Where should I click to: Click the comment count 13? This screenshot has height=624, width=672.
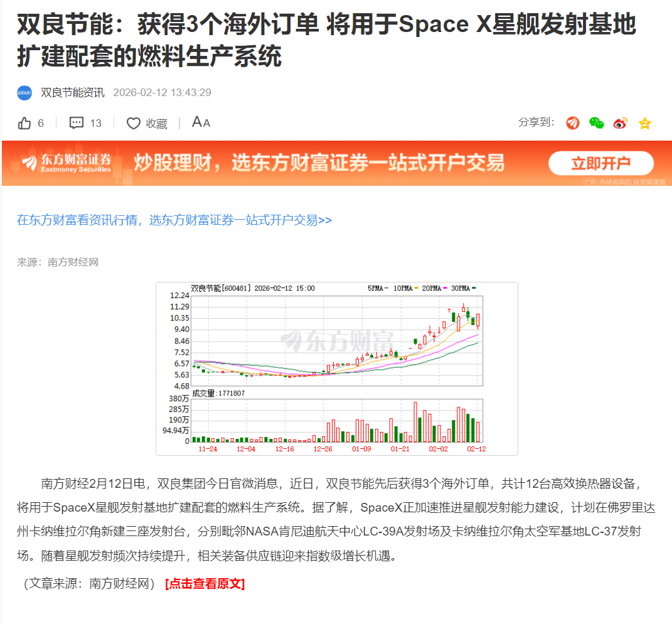pyautogui.click(x=95, y=124)
